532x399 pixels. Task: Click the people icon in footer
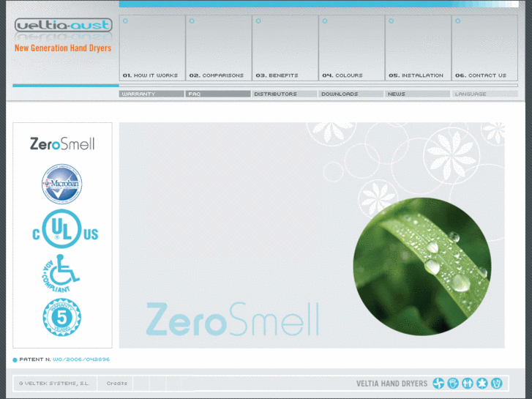[468, 384]
